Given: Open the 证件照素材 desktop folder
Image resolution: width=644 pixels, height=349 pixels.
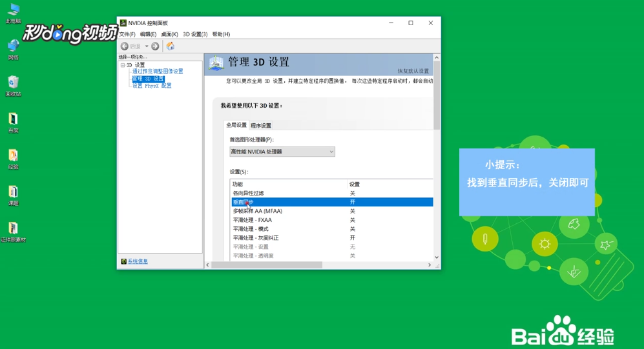Looking at the screenshot, I should pyautogui.click(x=13, y=232).
